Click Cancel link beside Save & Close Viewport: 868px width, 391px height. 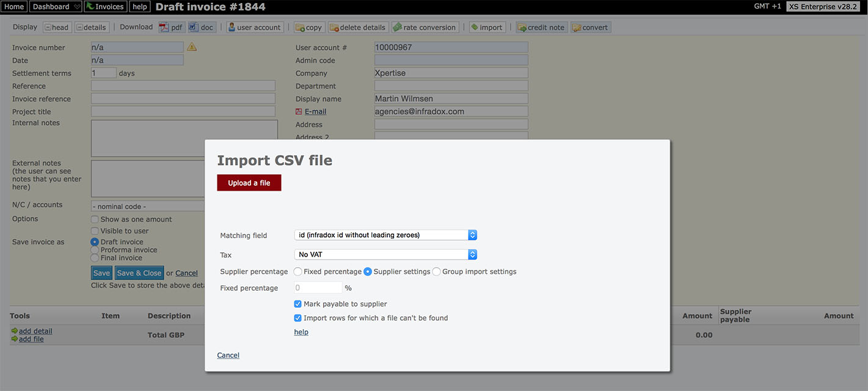coord(186,273)
